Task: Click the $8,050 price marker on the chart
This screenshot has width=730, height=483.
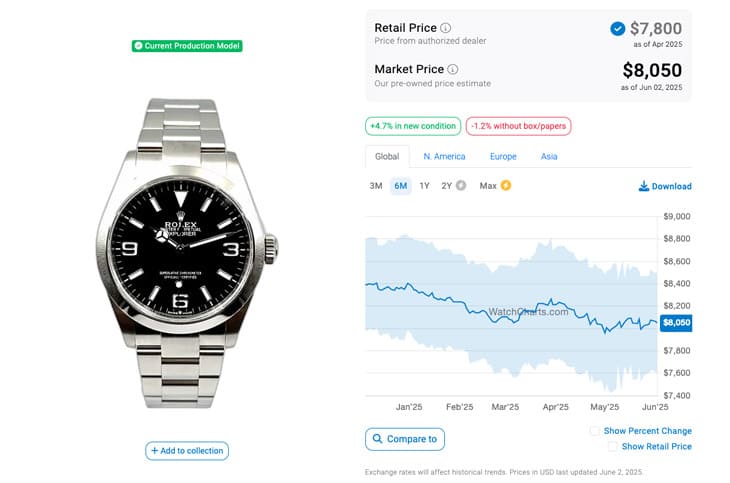Action: click(x=676, y=322)
